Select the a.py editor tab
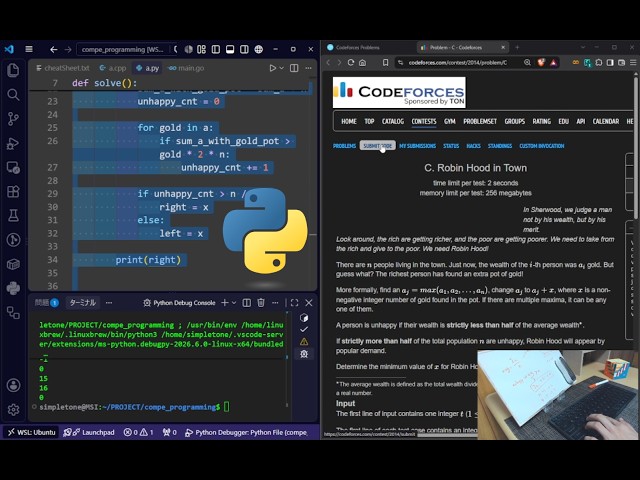The height and width of the screenshot is (480, 640). 147,68
